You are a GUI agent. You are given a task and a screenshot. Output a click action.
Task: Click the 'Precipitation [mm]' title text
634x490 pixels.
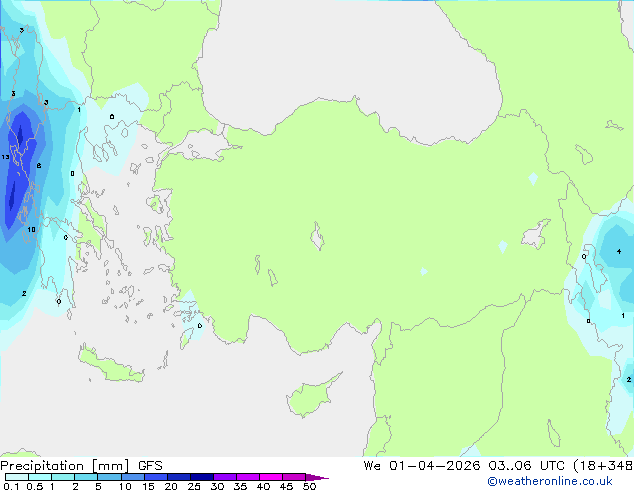(x=64, y=466)
